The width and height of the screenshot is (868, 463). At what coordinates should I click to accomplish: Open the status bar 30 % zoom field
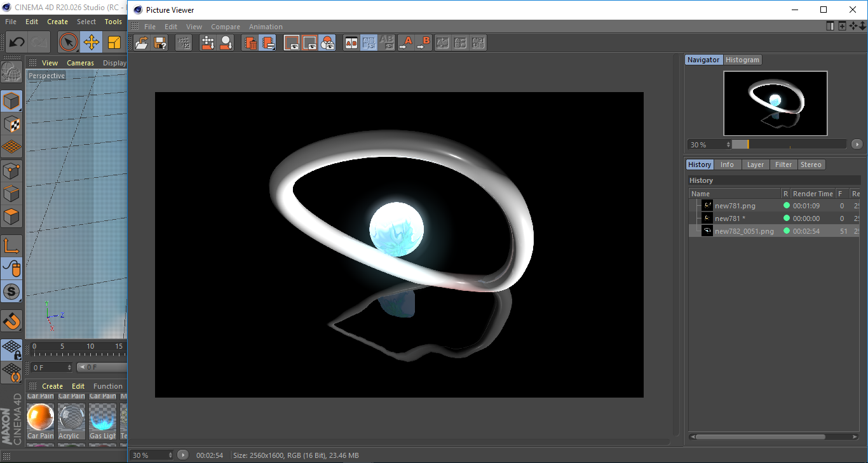coord(152,455)
